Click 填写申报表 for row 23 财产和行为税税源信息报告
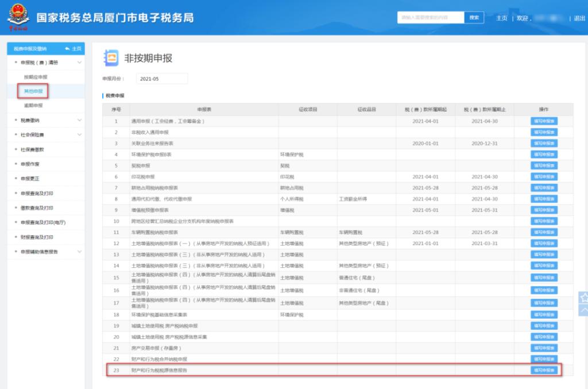Viewport: 588px width, 389px height. click(543, 370)
